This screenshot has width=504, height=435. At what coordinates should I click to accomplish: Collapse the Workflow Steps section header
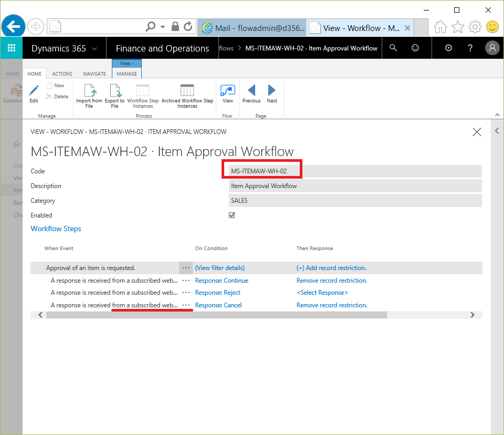pos(56,229)
